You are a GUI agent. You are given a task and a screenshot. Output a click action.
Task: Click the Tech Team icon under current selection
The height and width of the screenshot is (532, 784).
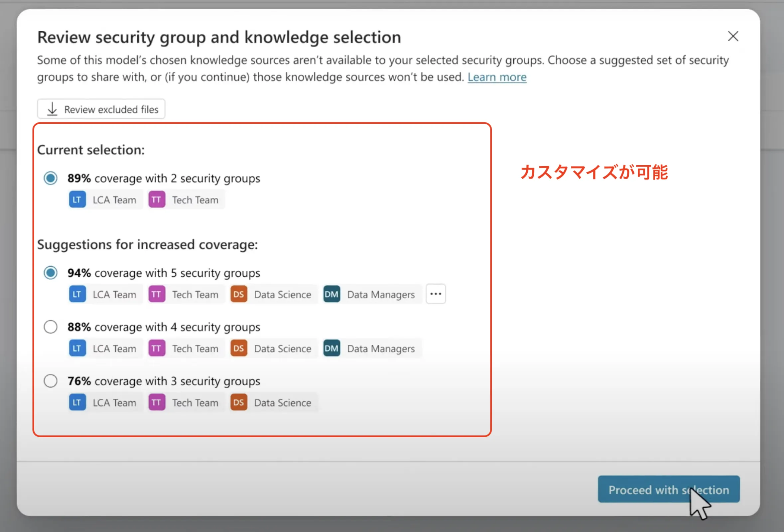click(x=157, y=199)
